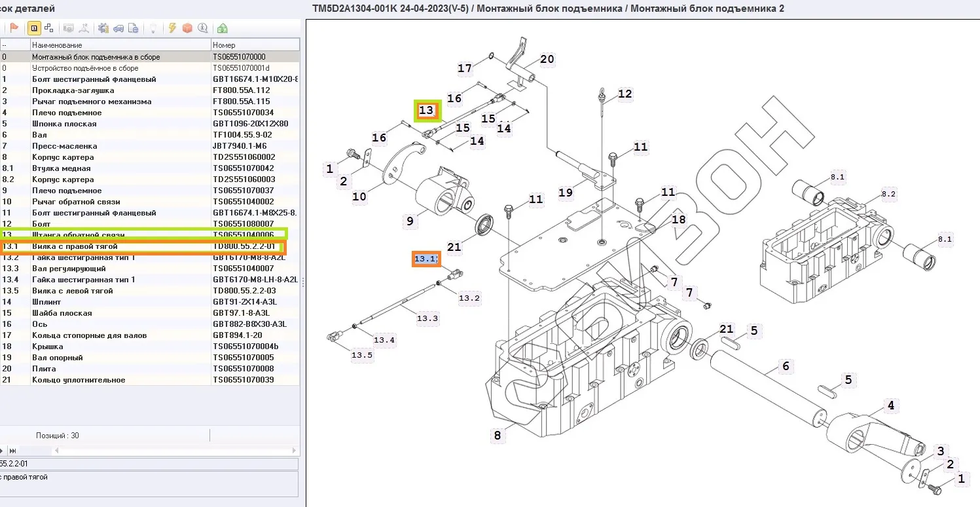
Task: Sort by the Наименование column header
Action: (120, 45)
